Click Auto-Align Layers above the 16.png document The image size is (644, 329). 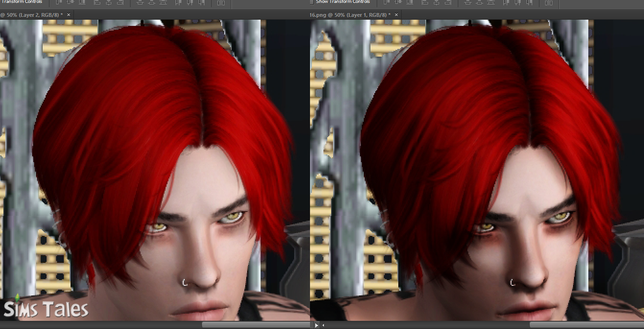pos(549,2)
